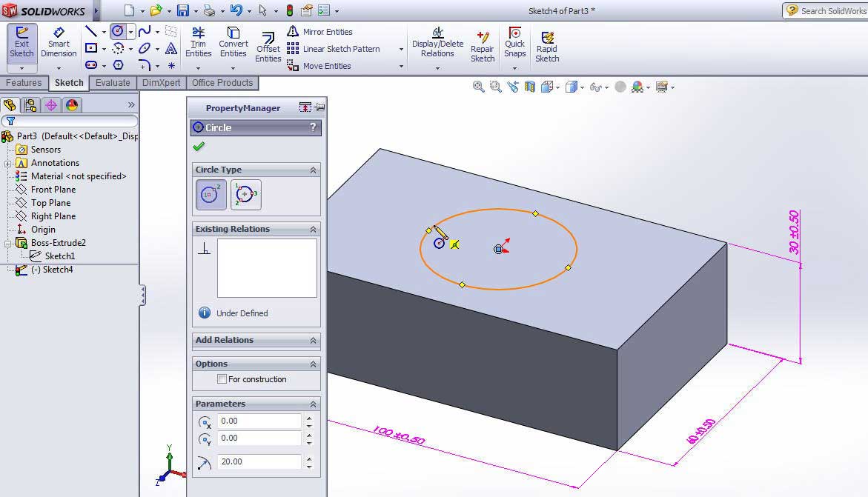
Task: Click Linear Sketch Pattern command
Action: pos(334,49)
